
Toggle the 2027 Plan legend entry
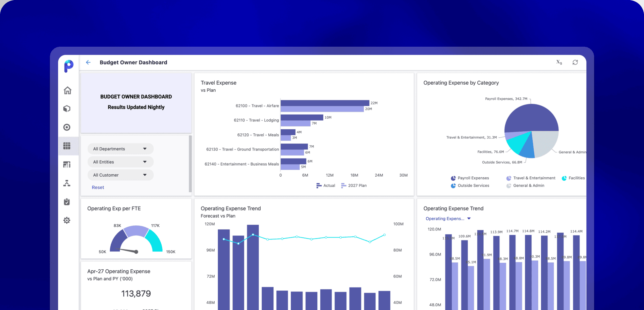[x=354, y=185]
